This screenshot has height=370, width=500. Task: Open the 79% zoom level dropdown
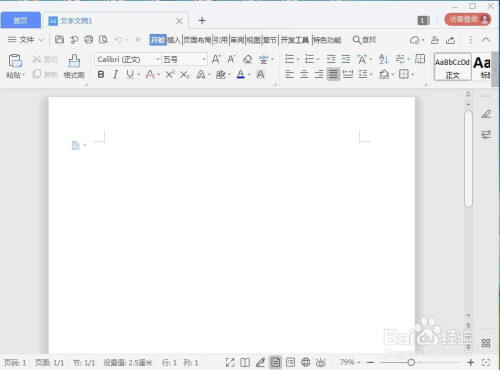tap(359, 362)
